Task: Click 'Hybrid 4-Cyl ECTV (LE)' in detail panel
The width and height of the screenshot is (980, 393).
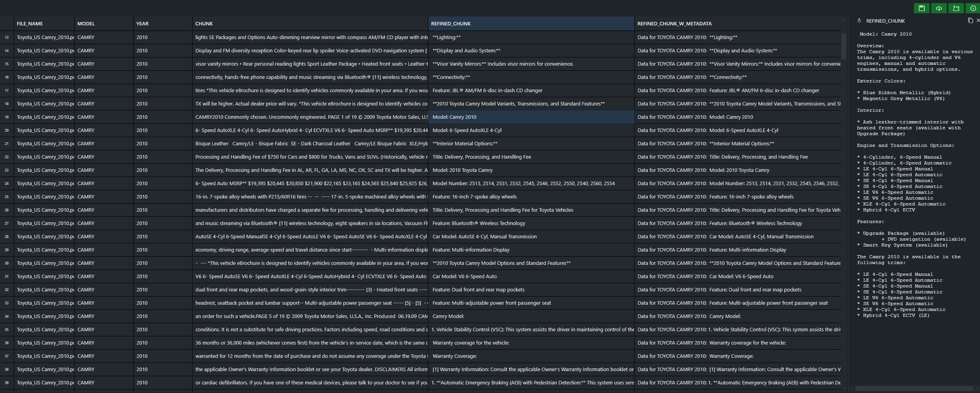Action: [896, 315]
